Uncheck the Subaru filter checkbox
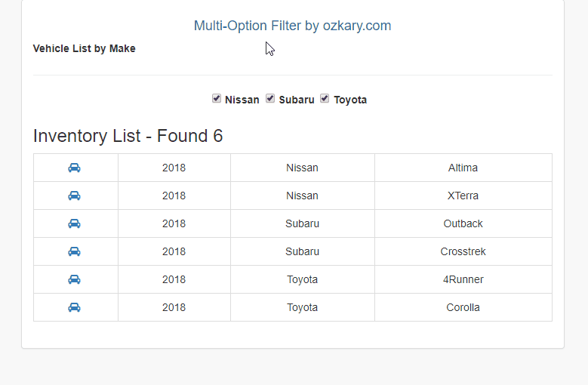This screenshot has height=385, width=588. point(270,99)
